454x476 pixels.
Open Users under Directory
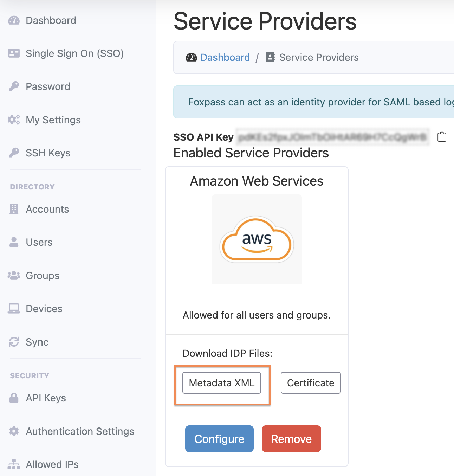[39, 242]
